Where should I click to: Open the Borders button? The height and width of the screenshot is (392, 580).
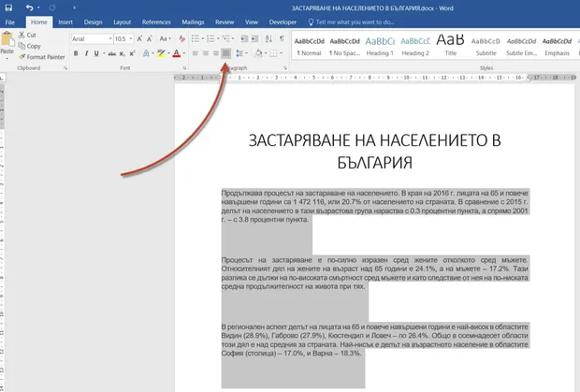coord(273,53)
